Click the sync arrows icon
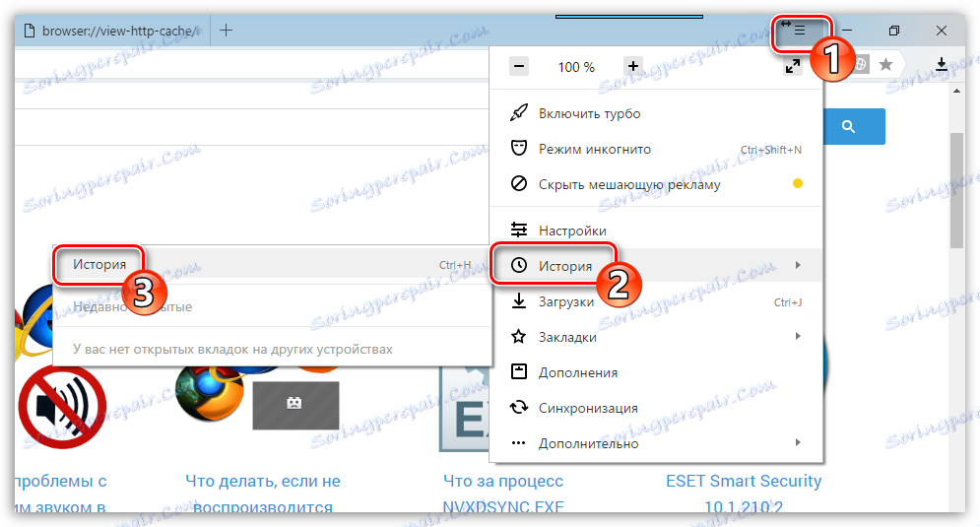The image size is (980, 527). pyautogui.click(x=519, y=408)
